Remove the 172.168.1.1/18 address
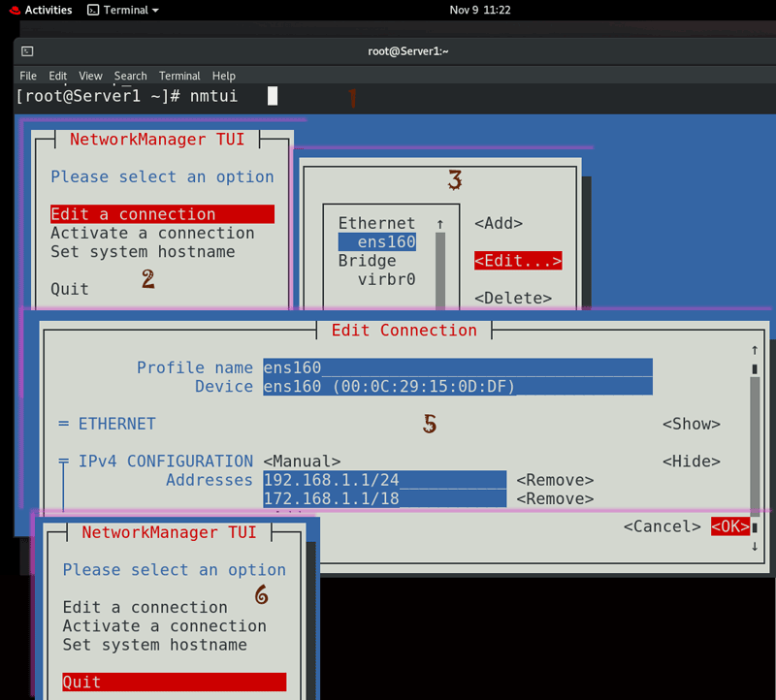776x700 pixels. tap(555, 498)
